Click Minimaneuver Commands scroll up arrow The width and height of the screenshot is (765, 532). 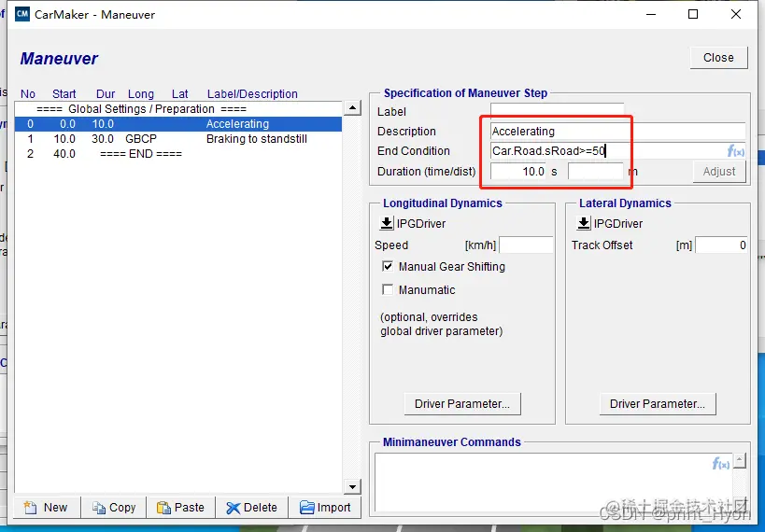pos(740,460)
